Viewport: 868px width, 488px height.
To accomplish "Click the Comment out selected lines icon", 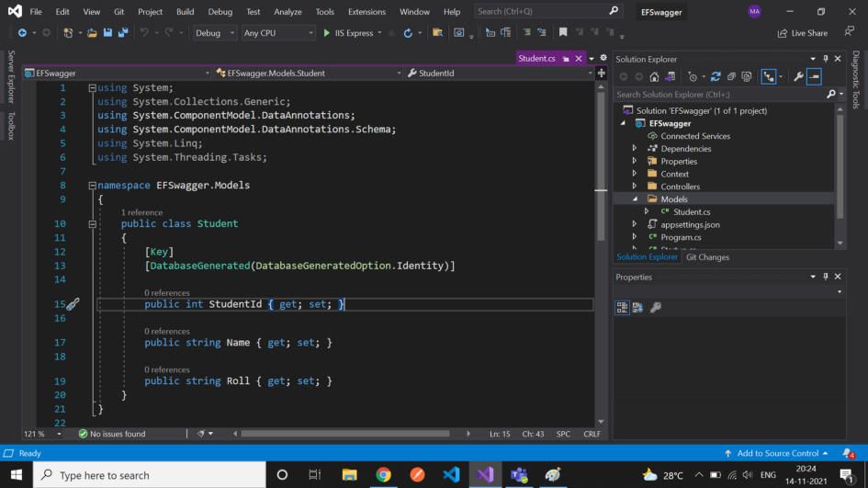I will coord(527,33).
